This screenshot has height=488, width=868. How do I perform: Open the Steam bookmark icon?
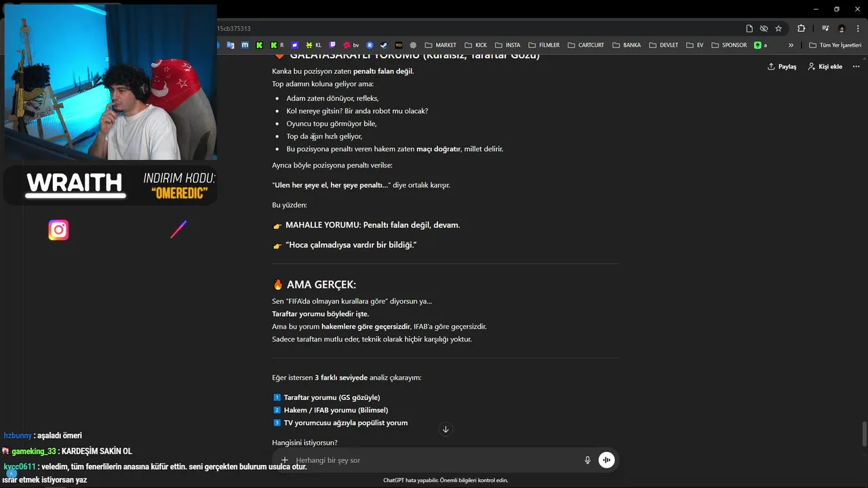(x=384, y=45)
